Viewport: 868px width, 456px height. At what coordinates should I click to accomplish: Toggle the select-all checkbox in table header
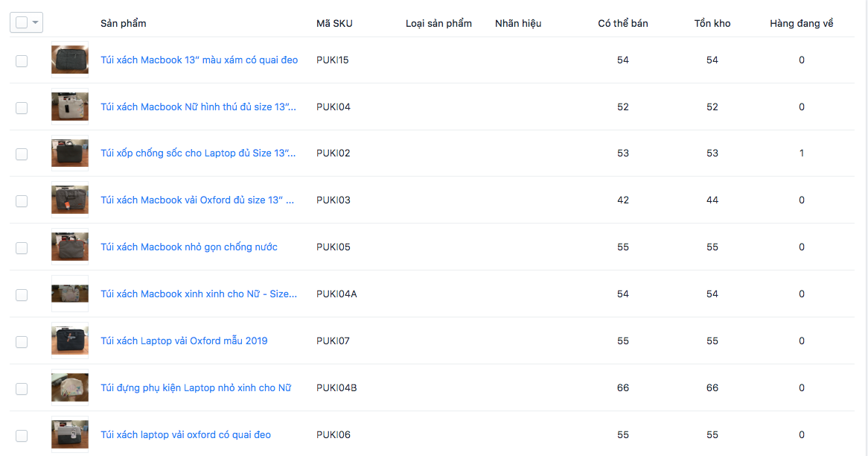coord(22,23)
